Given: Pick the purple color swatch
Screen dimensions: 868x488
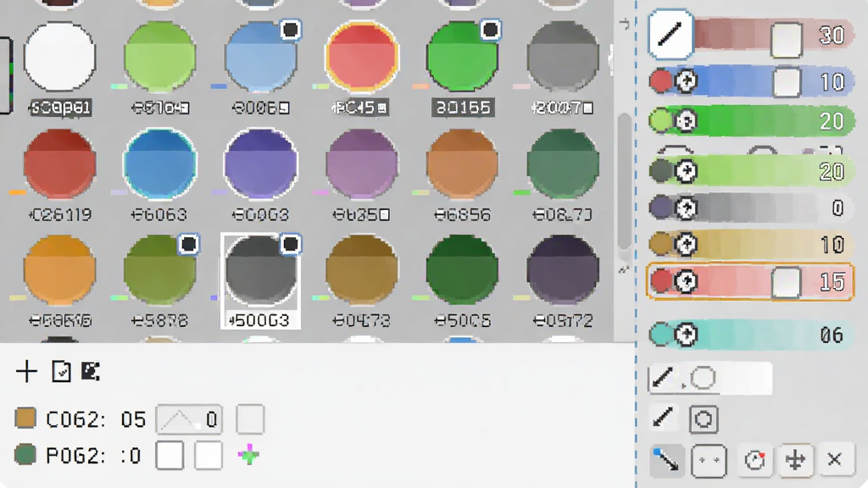Looking at the screenshot, I should pyautogui.click(x=261, y=164).
